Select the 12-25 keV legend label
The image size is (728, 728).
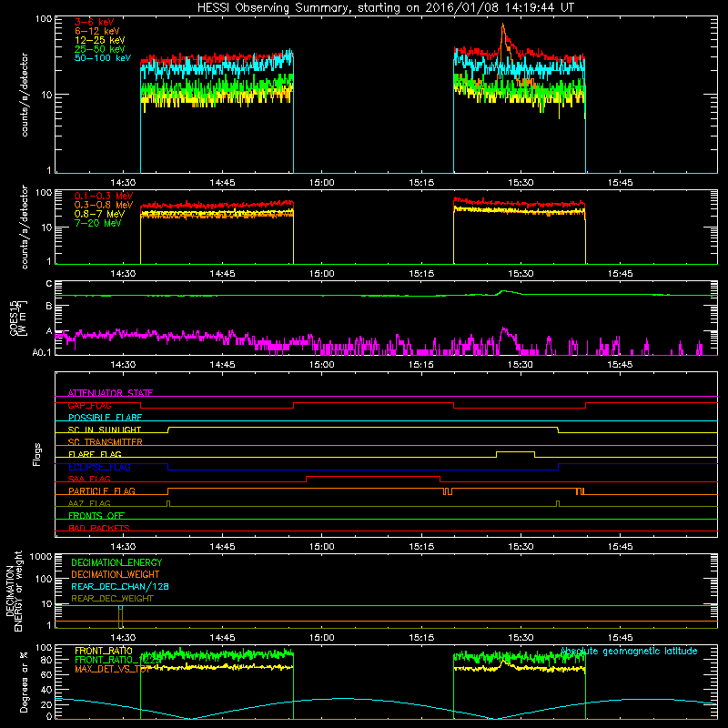coord(100,40)
